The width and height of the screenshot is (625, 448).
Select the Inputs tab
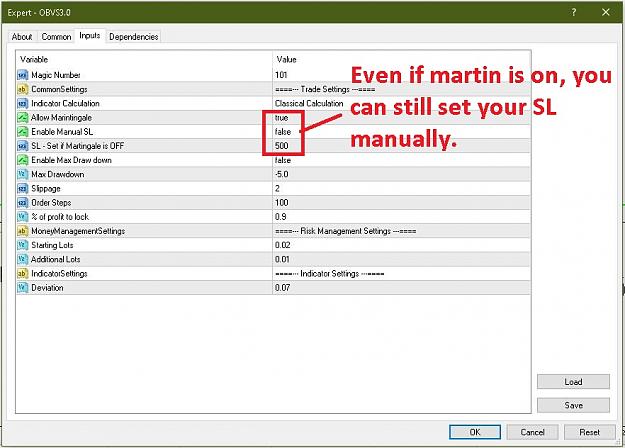pyautogui.click(x=90, y=35)
